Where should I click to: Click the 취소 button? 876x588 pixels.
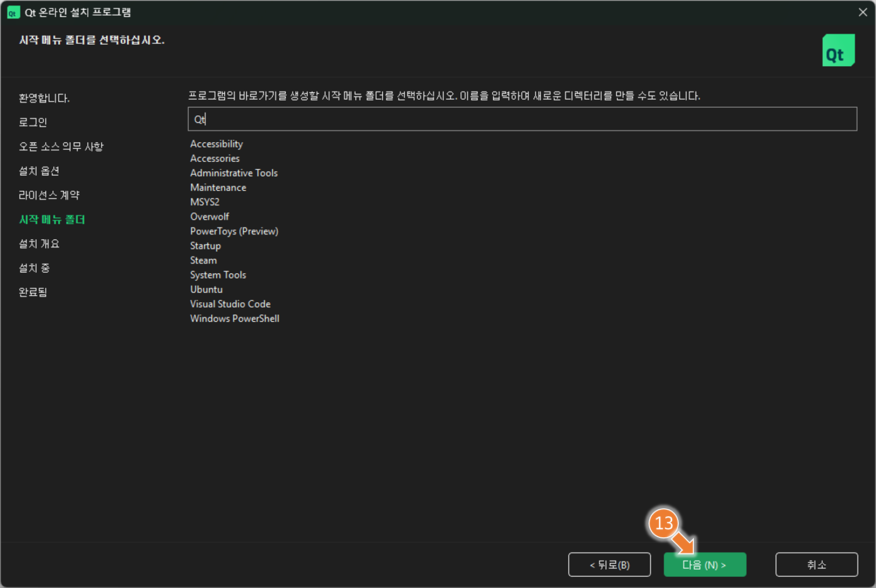(816, 564)
